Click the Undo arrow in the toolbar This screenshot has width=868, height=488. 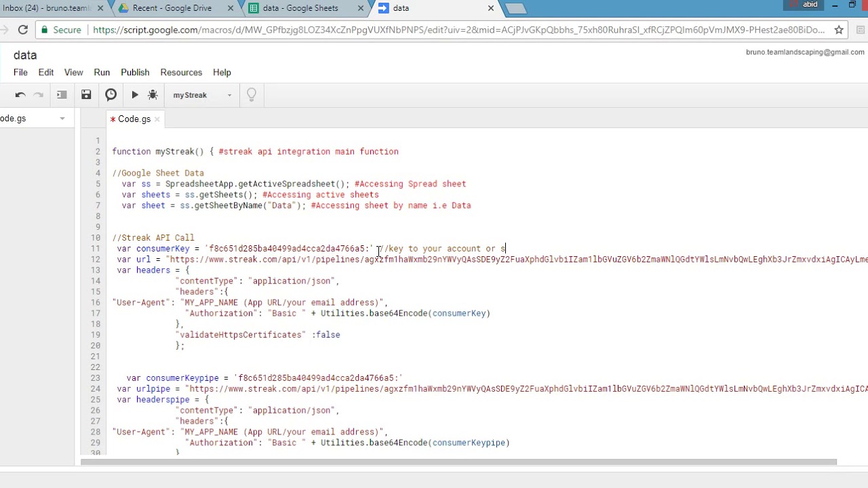(x=20, y=95)
